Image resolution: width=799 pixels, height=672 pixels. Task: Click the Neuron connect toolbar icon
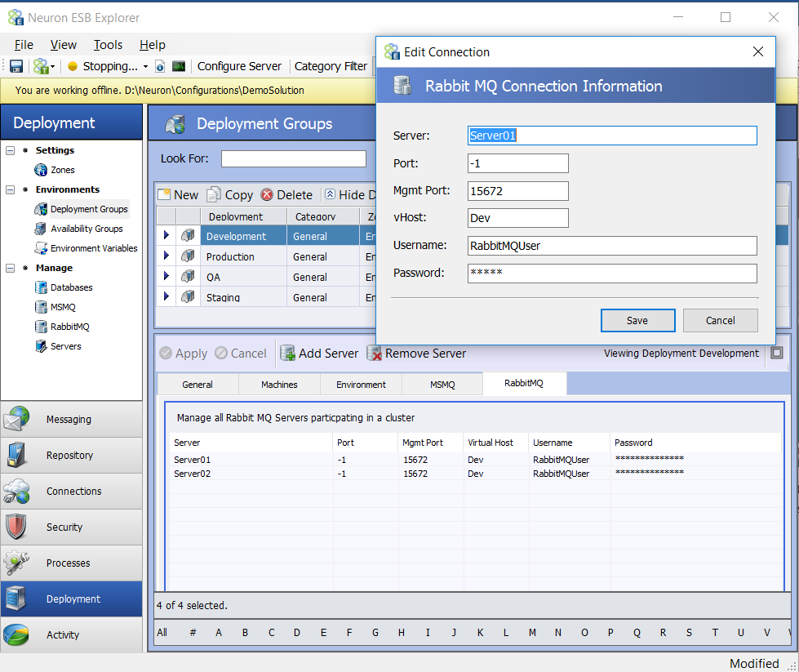[x=40, y=66]
